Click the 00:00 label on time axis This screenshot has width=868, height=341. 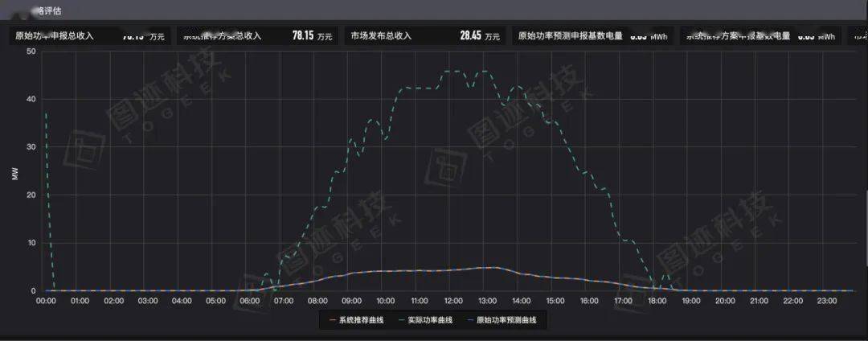coord(47,301)
